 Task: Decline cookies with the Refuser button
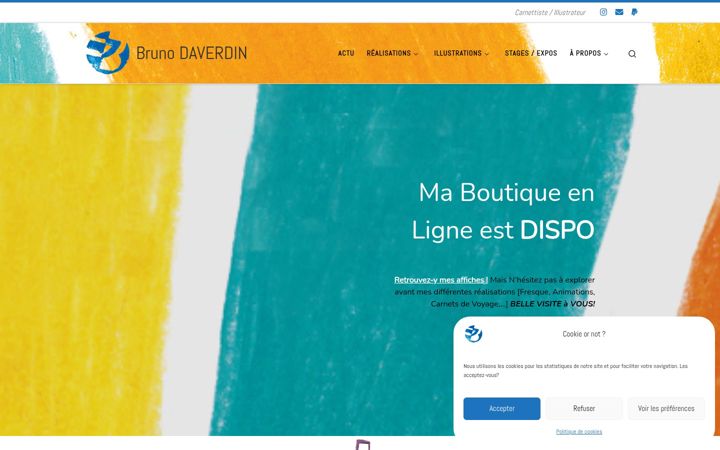pyautogui.click(x=584, y=408)
